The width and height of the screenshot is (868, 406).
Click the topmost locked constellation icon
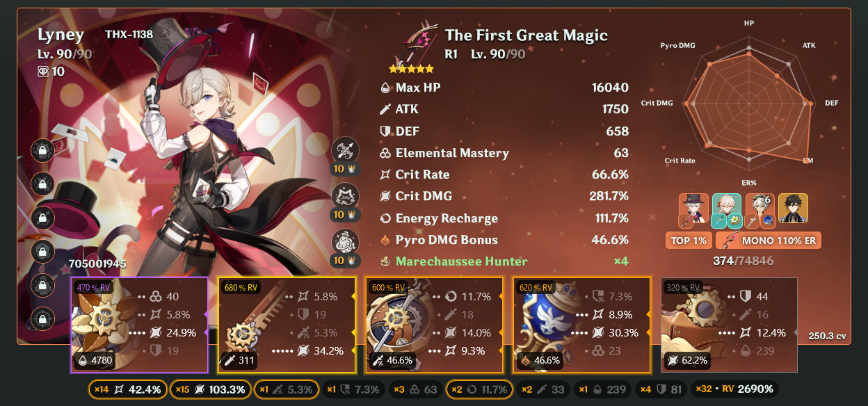(42, 149)
